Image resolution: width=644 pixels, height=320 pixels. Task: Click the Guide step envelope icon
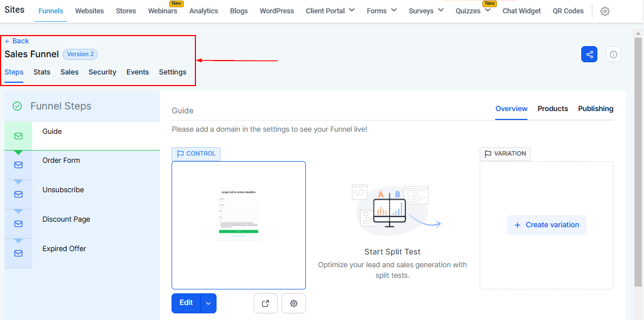(18, 136)
